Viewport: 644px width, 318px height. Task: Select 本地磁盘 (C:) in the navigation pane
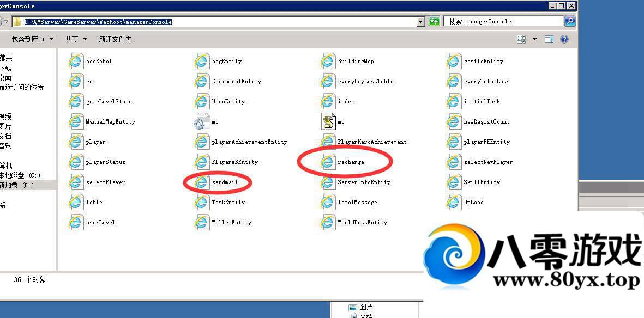click(20, 175)
